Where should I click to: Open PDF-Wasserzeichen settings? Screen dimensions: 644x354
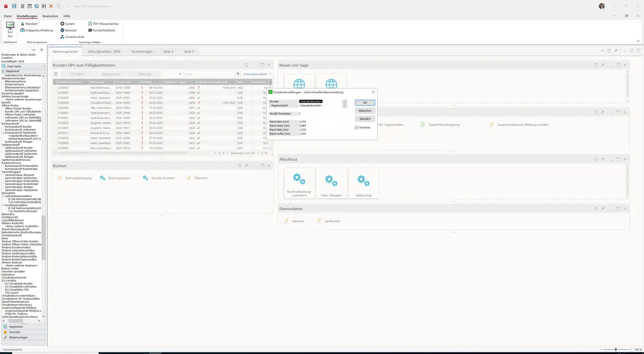103,24
